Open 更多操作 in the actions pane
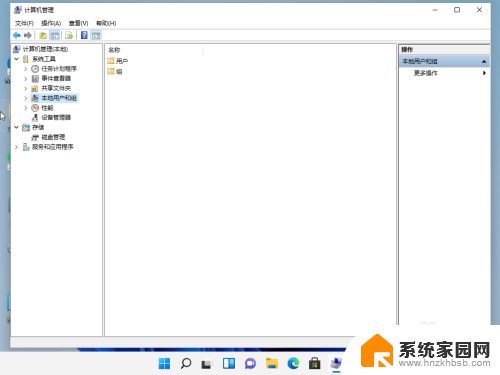 click(x=426, y=73)
